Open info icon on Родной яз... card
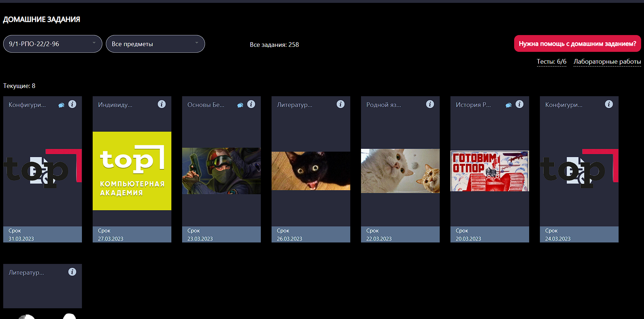This screenshot has height=319, width=644. 430,104
